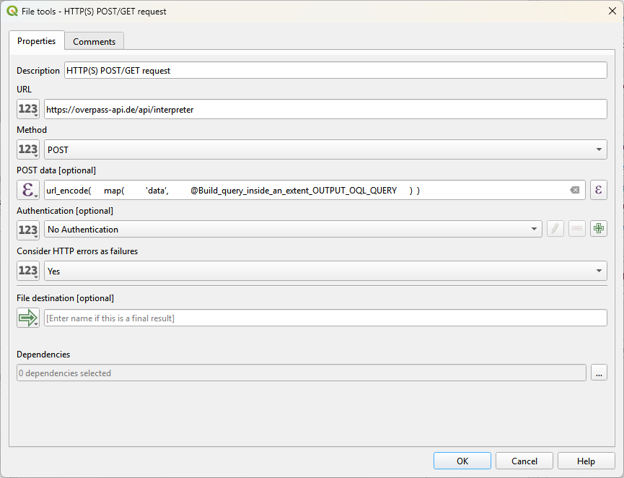
Task: Click the QGIS logo in title bar
Action: point(12,11)
